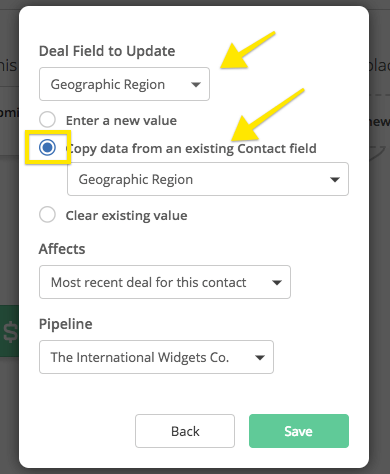Open the Pipeline dropdown
This screenshot has height=474, width=390.
coord(156,357)
